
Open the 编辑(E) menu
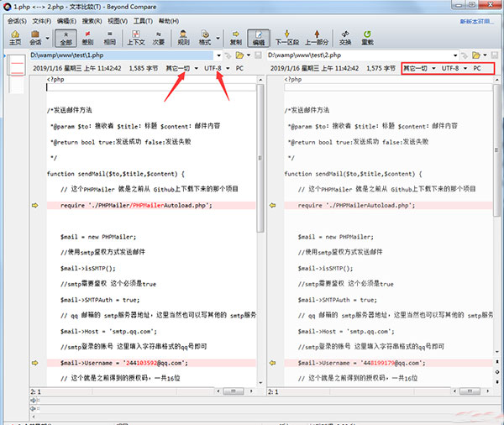coord(66,21)
